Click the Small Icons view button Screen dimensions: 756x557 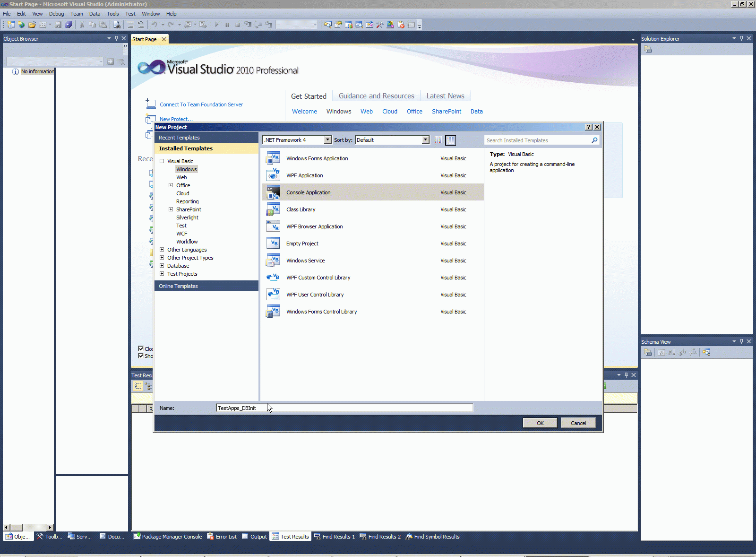click(x=438, y=140)
